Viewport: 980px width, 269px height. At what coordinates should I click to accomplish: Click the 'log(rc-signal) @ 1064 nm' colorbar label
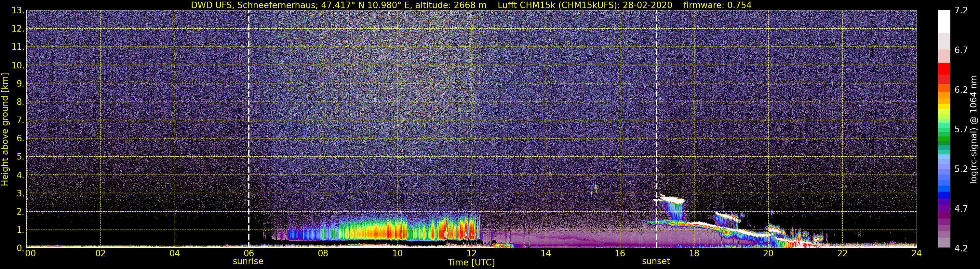point(973,129)
